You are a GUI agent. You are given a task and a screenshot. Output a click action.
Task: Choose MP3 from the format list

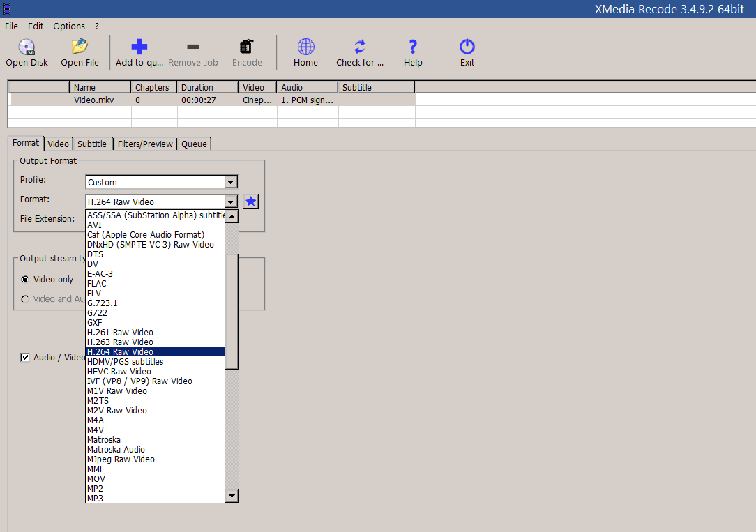coord(156,499)
